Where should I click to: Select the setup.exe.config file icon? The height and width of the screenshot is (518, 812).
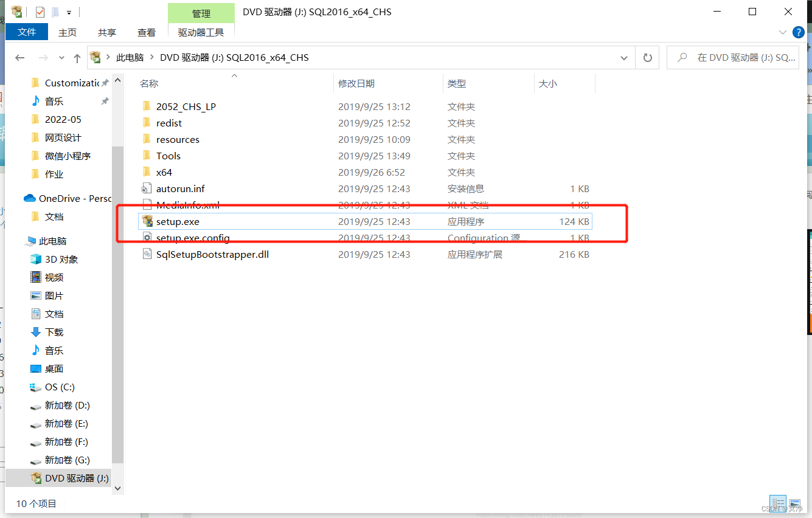pos(146,238)
